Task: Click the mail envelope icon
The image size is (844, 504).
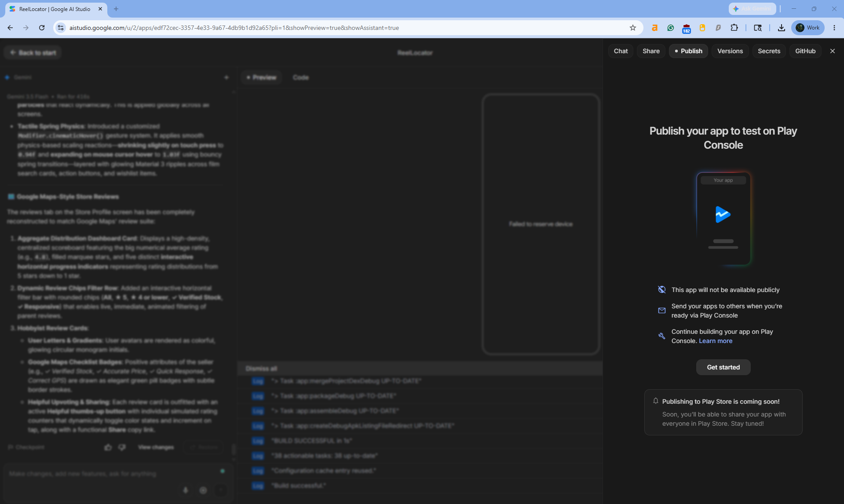Action: (661, 310)
